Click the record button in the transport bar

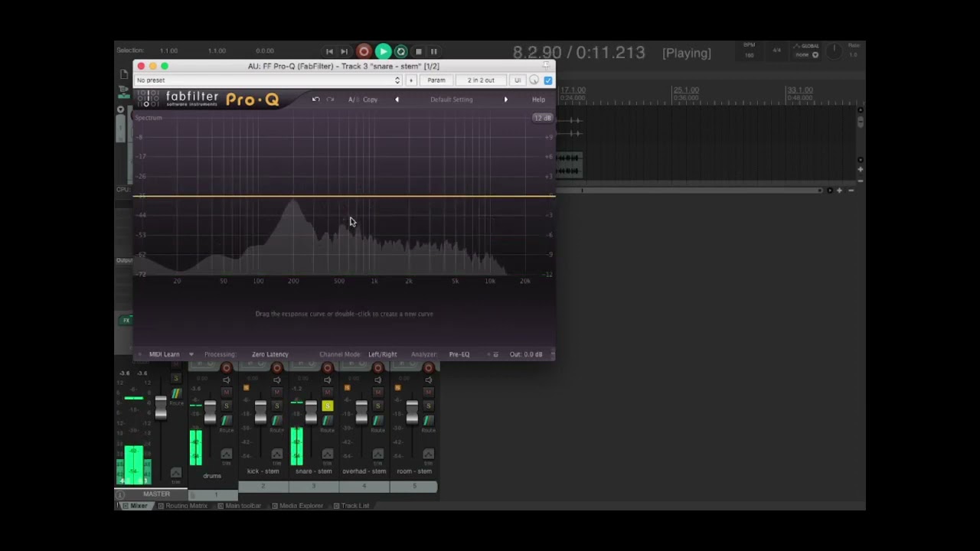click(x=364, y=51)
